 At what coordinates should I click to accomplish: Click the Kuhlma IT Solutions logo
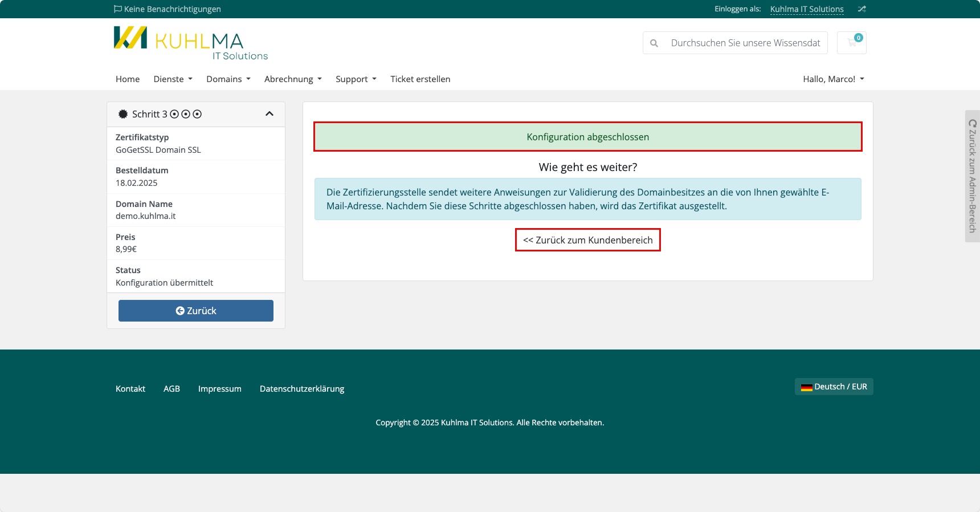191,43
